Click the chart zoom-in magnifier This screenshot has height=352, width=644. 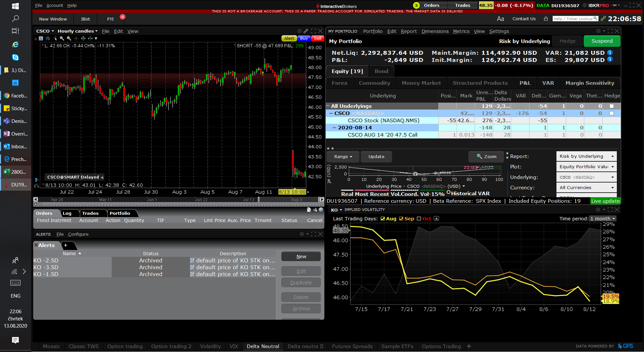click(x=62, y=39)
